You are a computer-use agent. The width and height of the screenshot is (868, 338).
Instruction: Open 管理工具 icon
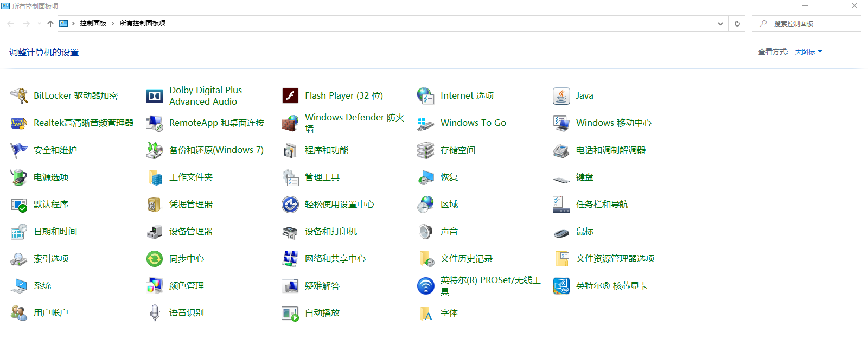click(x=290, y=177)
